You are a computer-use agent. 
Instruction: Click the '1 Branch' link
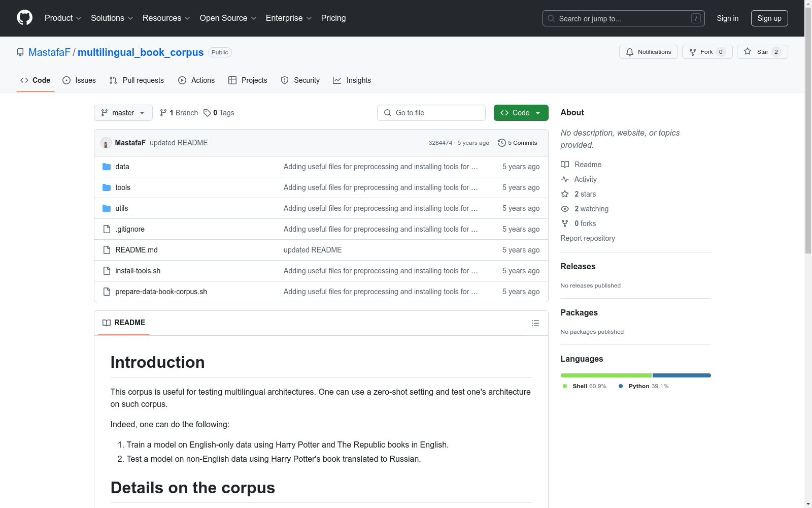pyautogui.click(x=179, y=113)
